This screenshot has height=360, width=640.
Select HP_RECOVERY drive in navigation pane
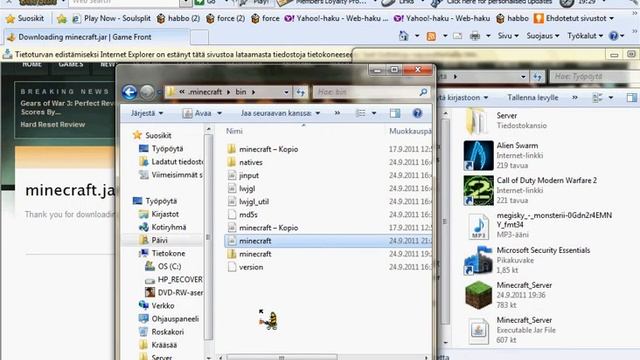174,279
